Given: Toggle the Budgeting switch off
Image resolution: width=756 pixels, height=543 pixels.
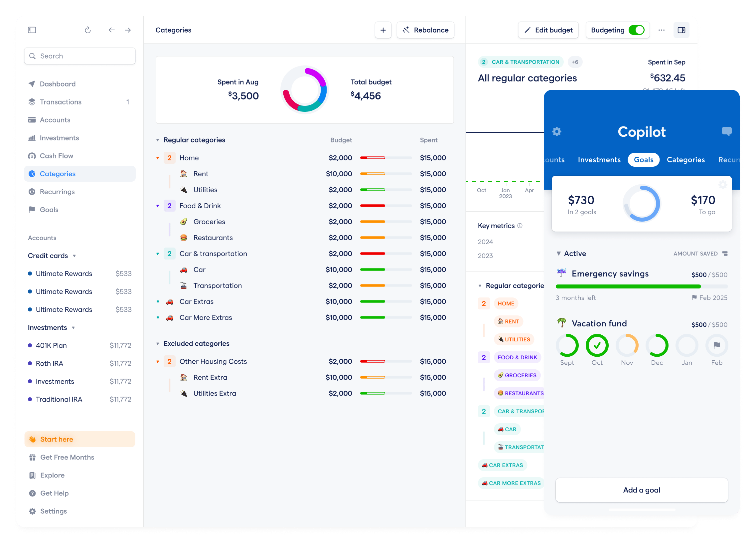Looking at the screenshot, I should coord(636,30).
